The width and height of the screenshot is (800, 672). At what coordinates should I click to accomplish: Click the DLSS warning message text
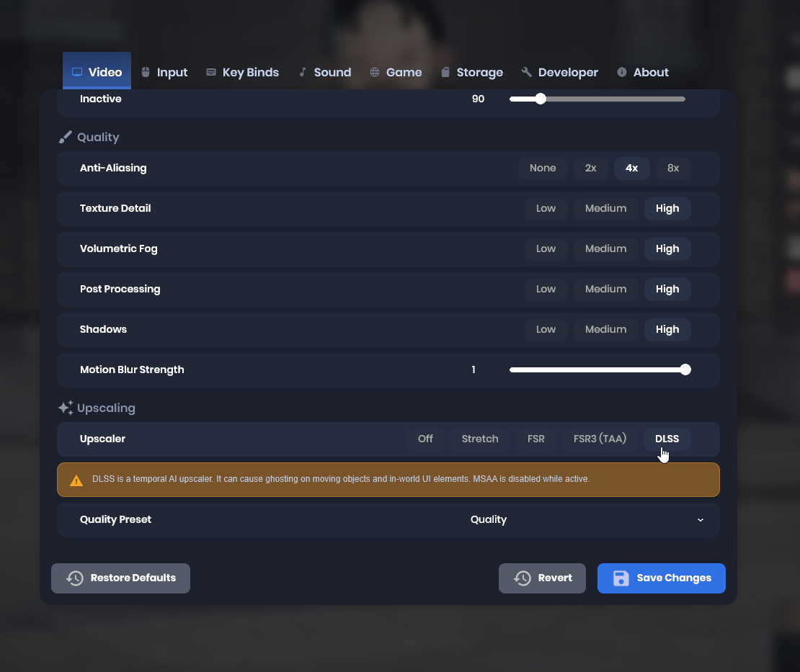coord(341,479)
